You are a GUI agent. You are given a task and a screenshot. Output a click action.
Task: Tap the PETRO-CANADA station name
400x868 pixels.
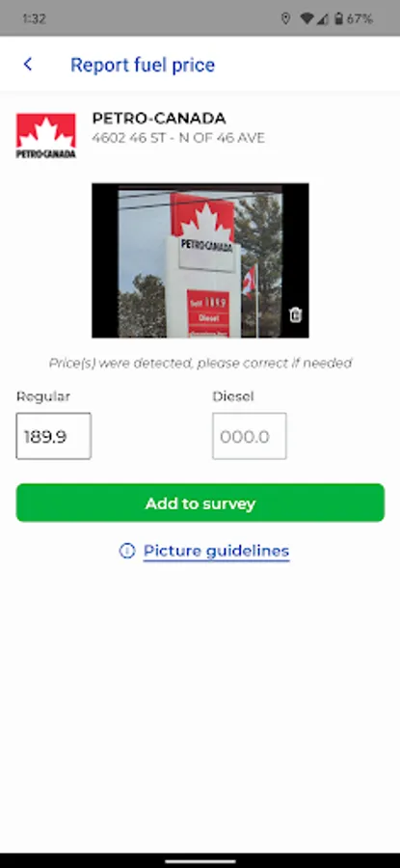pos(159,119)
